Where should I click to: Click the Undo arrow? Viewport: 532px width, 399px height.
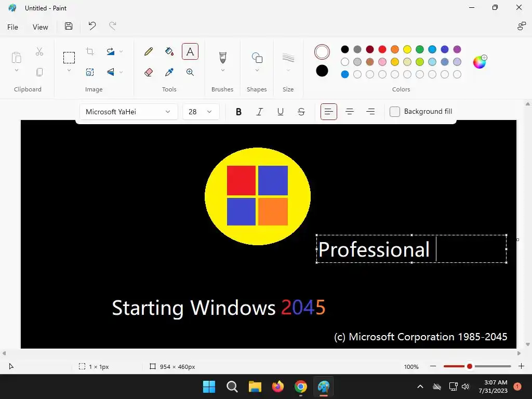[x=92, y=26]
